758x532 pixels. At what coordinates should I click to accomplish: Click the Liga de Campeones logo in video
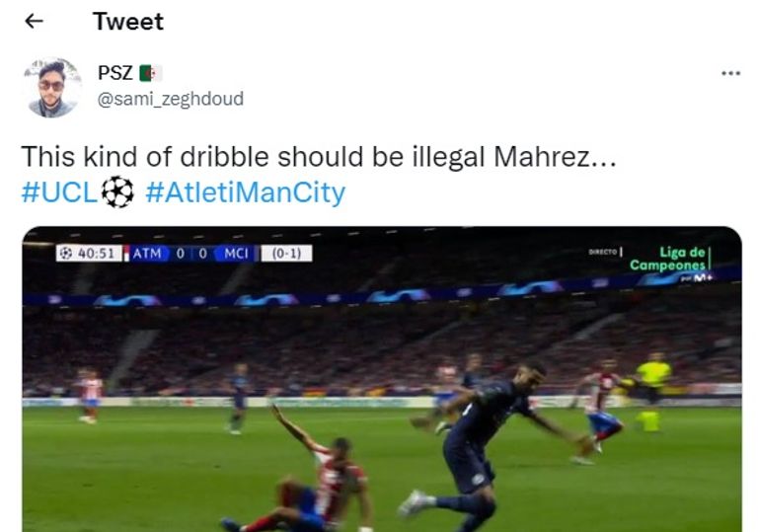point(670,259)
